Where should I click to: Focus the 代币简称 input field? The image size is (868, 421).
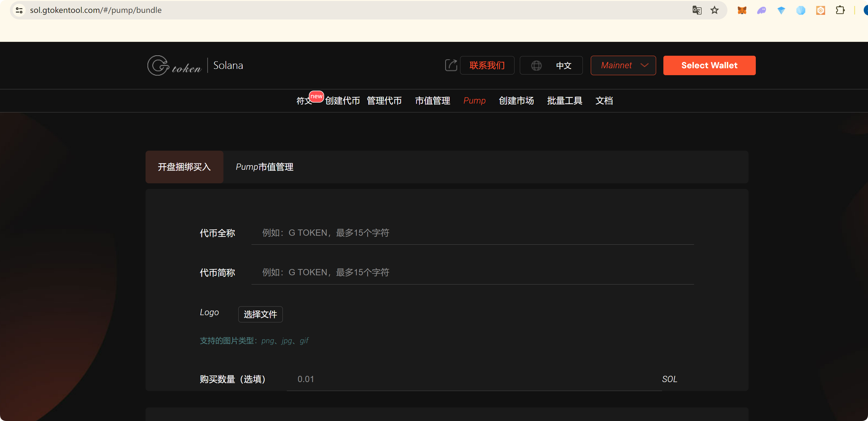tap(473, 273)
